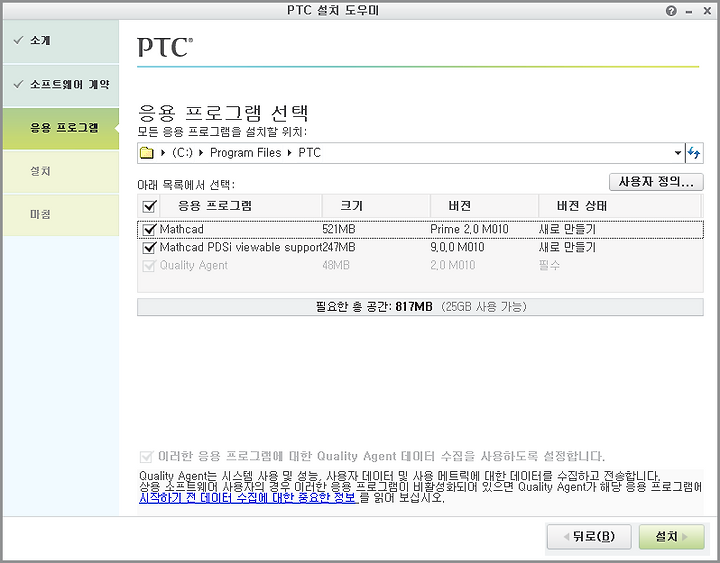Click the 사용자 정의... button
The width and height of the screenshot is (720, 563).
tap(656, 182)
